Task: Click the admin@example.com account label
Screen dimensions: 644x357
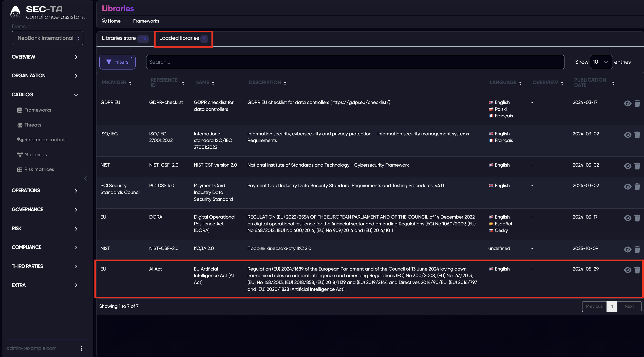Action: pos(31,348)
